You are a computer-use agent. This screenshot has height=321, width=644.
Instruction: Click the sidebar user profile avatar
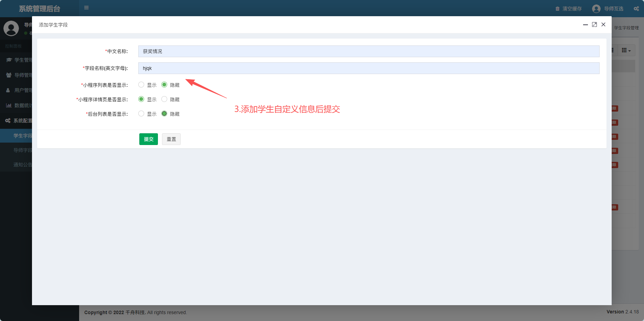click(x=11, y=28)
